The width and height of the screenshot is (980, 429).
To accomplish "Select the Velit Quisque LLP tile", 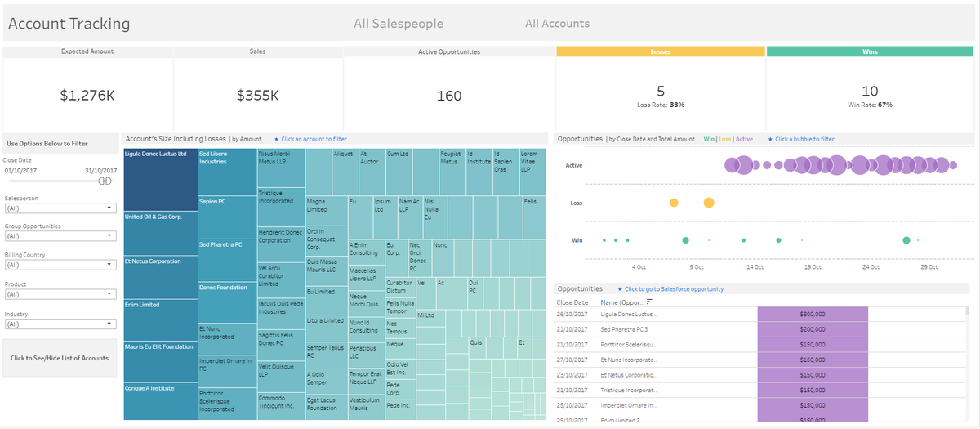I will tap(281, 376).
